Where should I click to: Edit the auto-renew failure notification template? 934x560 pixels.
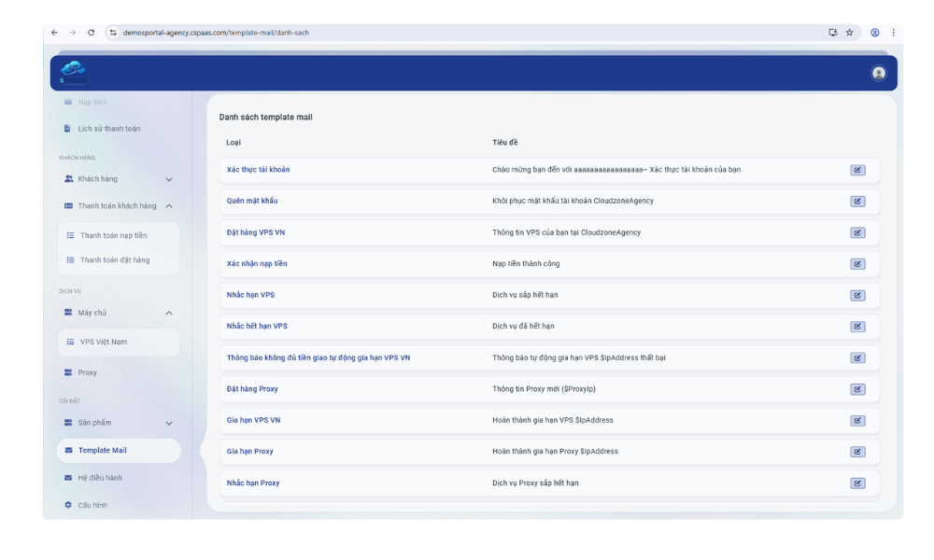coord(857,357)
